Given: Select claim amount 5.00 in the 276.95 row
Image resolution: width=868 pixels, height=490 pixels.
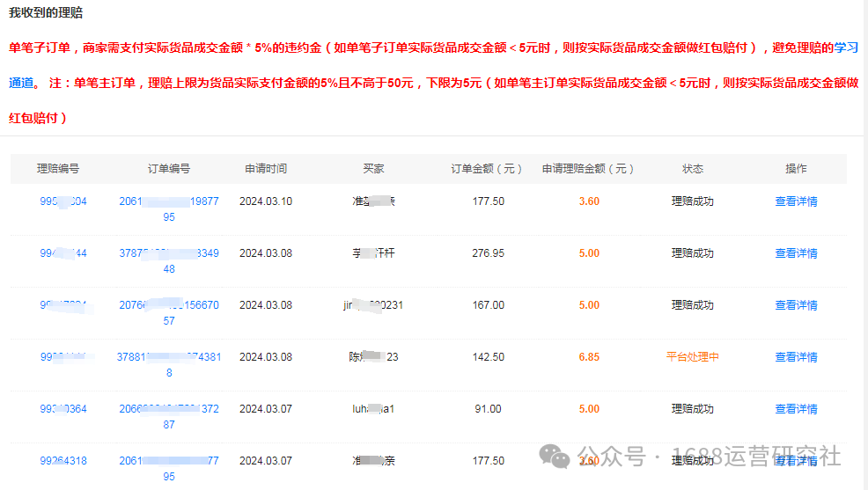Looking at the screenshot, I should click(x=589, y=253).
